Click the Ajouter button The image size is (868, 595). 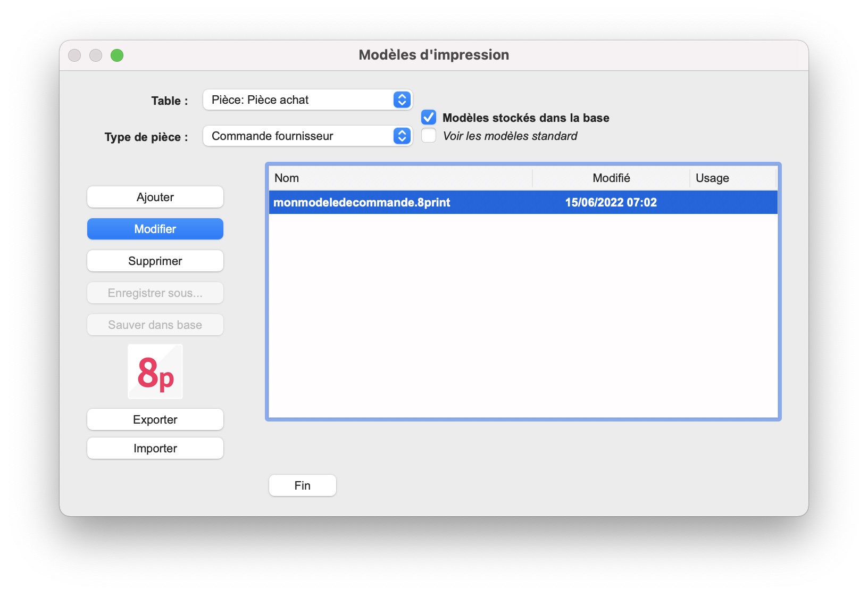155,197
